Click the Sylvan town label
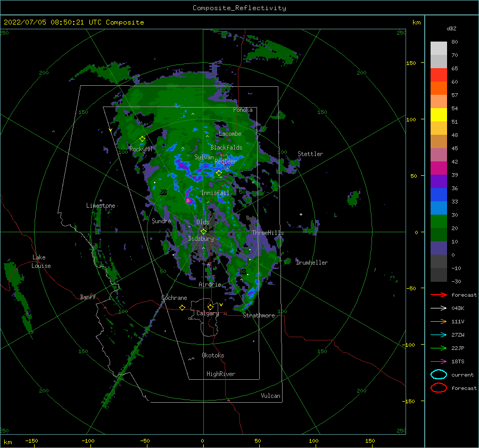 point(204,157)
